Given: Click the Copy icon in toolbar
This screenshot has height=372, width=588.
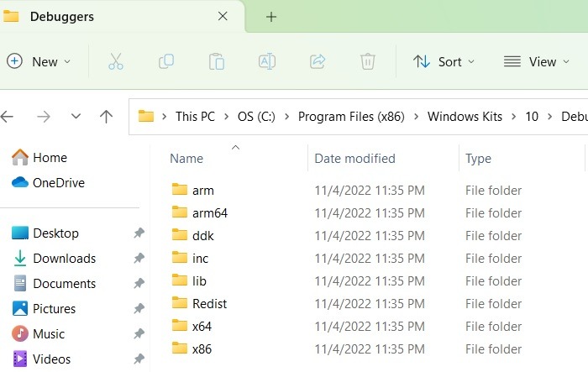Looking at the screenshot, I should tap(166, 61).
